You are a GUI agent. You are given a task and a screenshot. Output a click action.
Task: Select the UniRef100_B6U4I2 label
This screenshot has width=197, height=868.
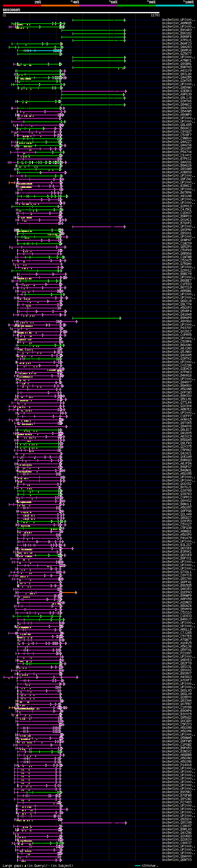tap(177, 128)
